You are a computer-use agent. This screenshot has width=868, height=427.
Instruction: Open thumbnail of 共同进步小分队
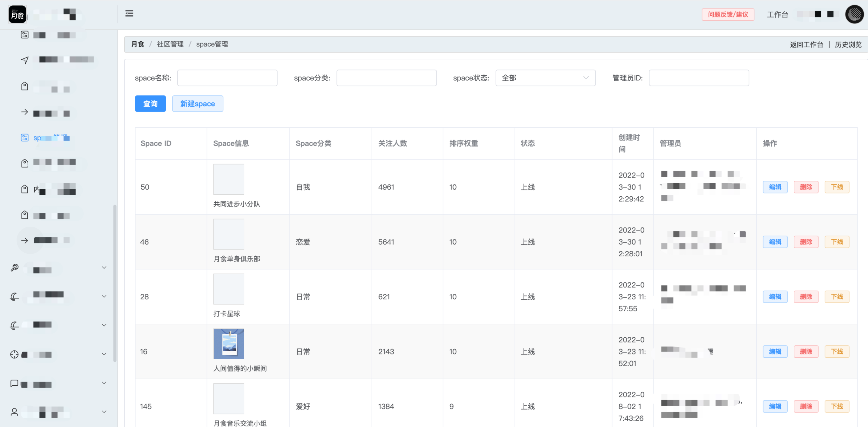pyautogui.click(x=229, y=180)
